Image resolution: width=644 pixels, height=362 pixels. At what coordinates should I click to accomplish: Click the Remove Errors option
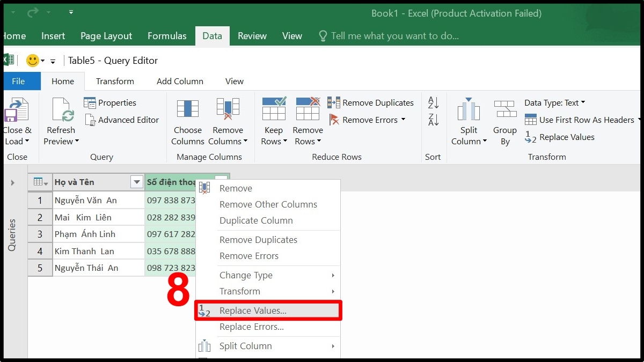coord(248,256)
